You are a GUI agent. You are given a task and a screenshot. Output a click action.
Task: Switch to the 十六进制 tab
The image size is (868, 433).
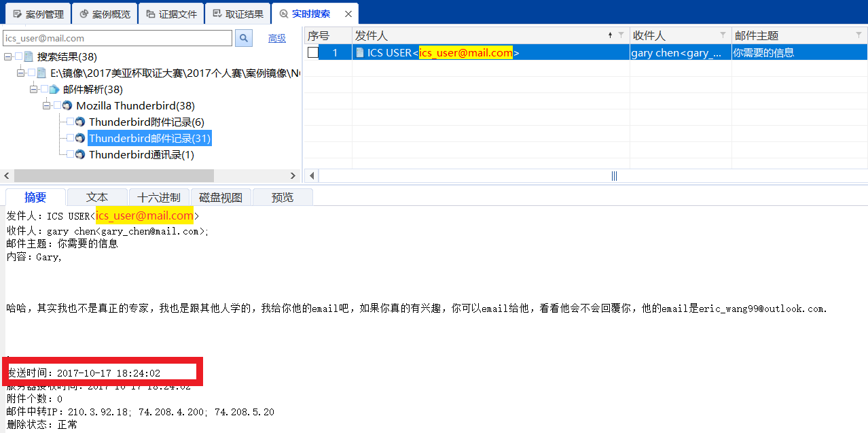tap(159, 197)
